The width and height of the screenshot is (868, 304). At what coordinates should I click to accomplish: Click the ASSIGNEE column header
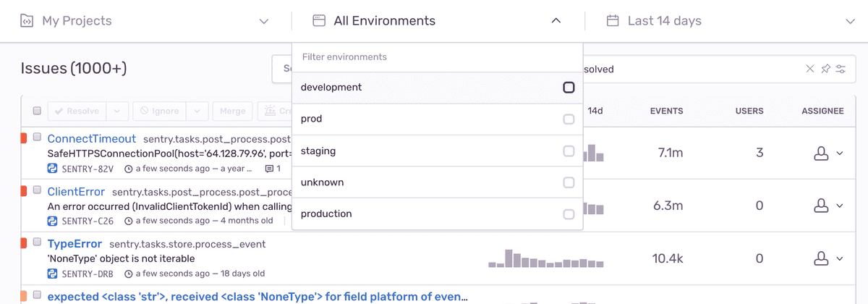(822, 111)
